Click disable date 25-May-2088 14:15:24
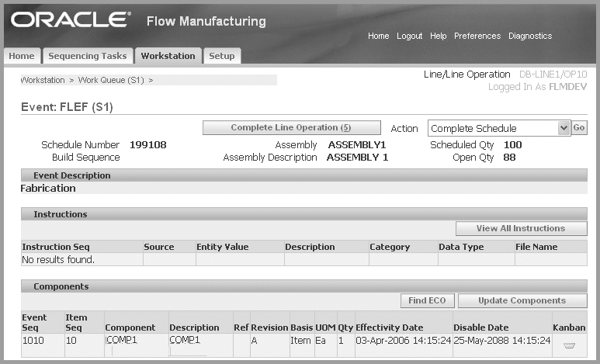This screenshot has height=364, width=600. [502, 340]
